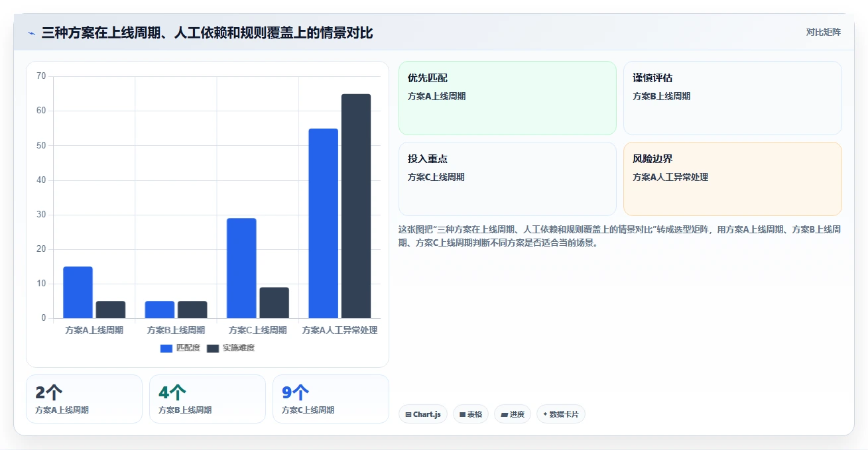Click the x-axis label 方案B上线周期
The width and height of the screenshot is (868, 450).
pyautogui.click(x=176, y=330)
